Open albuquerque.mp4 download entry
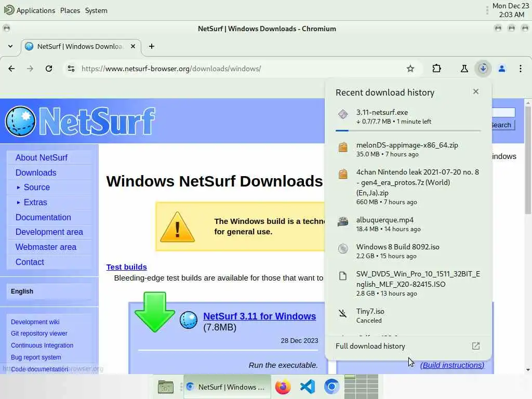Screen dimensions: 532x399 point(408,224)
